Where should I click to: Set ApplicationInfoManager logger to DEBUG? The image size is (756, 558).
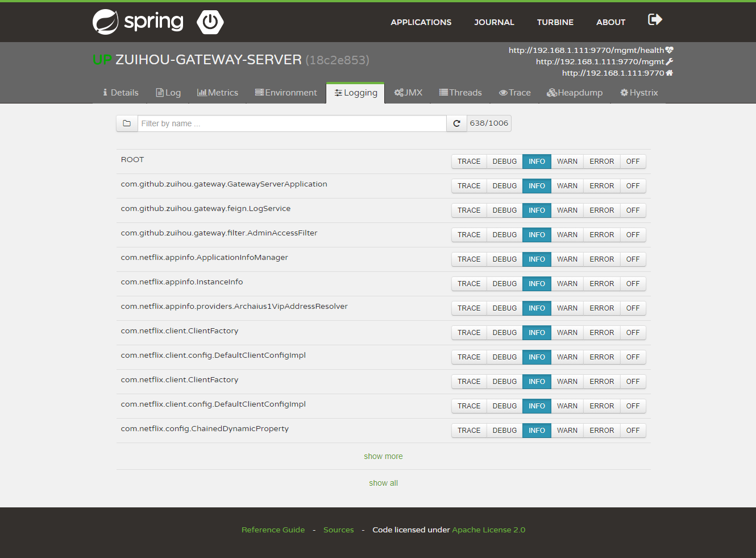[505, 259]
